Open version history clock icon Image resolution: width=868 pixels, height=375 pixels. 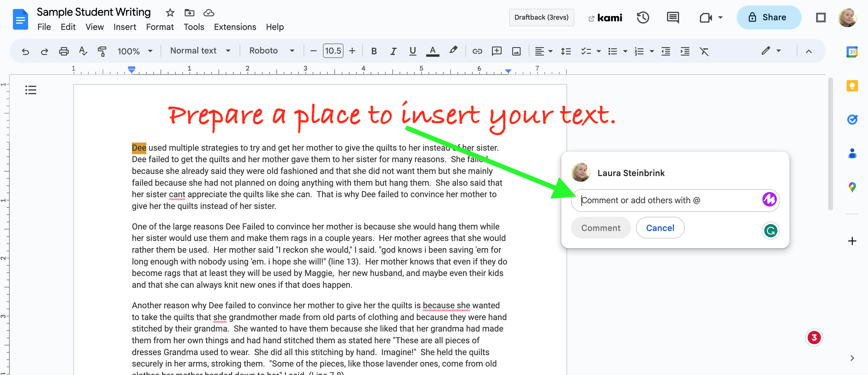click(x=643, y=18)
